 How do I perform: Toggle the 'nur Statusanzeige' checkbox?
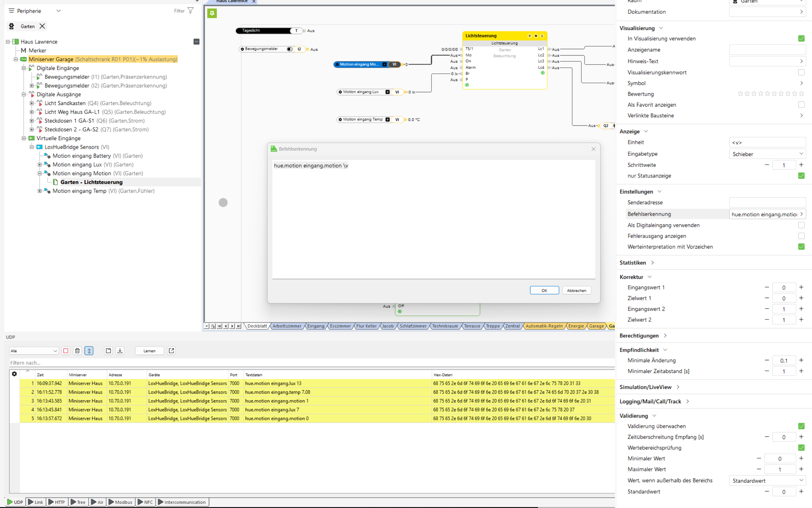point(801,176)
